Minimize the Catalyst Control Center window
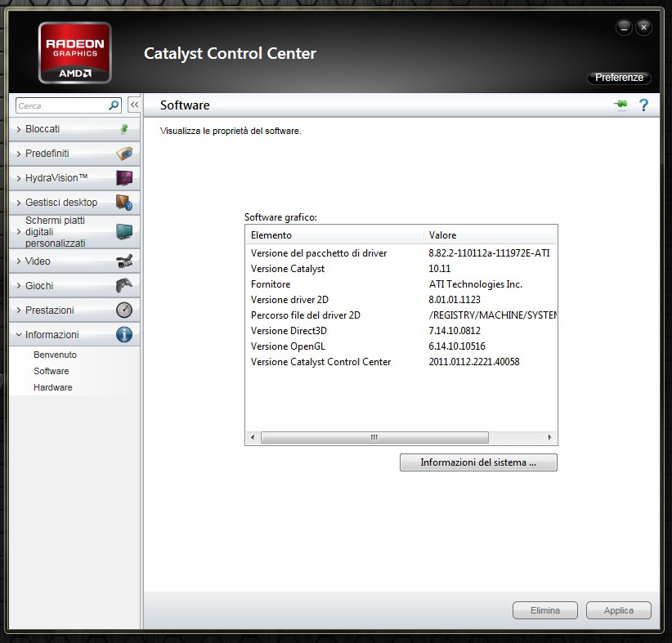The width and height of the screenshot is (672, 643). 624,28
